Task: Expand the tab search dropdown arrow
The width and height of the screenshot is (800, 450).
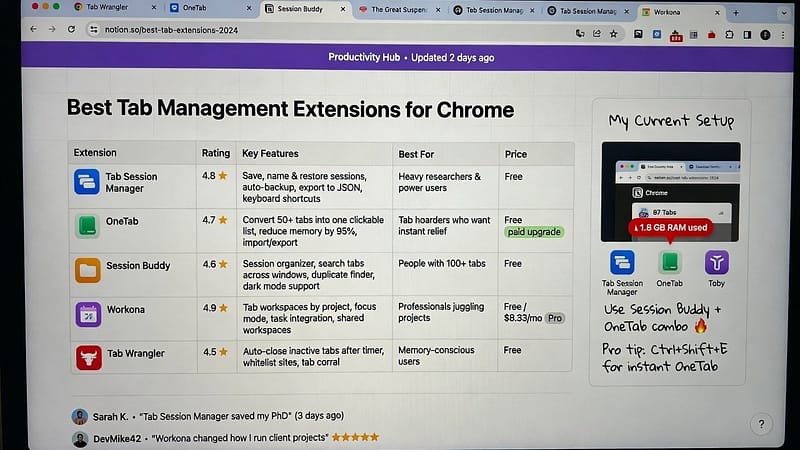Action: [x=784, y=13]
